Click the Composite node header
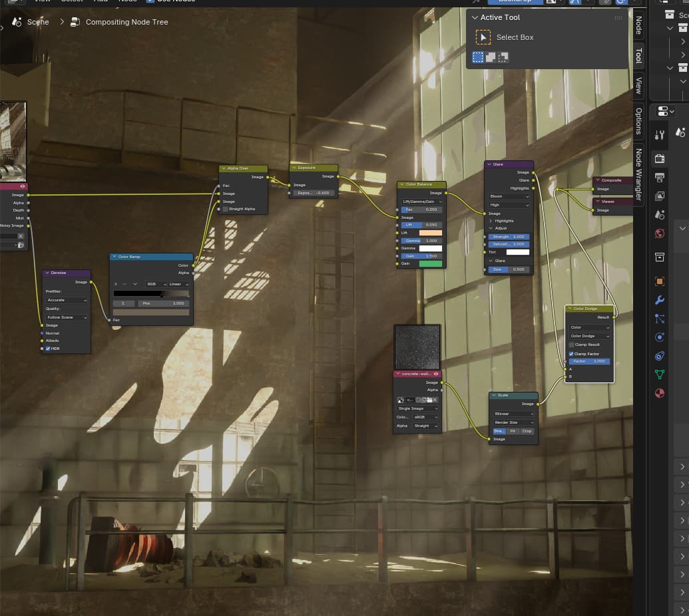This screenshot has width=689, height=616. point(613,180)
